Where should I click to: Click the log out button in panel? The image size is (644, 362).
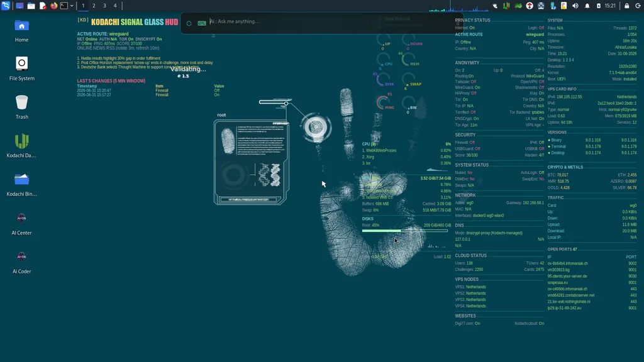(x=638, y=6)
